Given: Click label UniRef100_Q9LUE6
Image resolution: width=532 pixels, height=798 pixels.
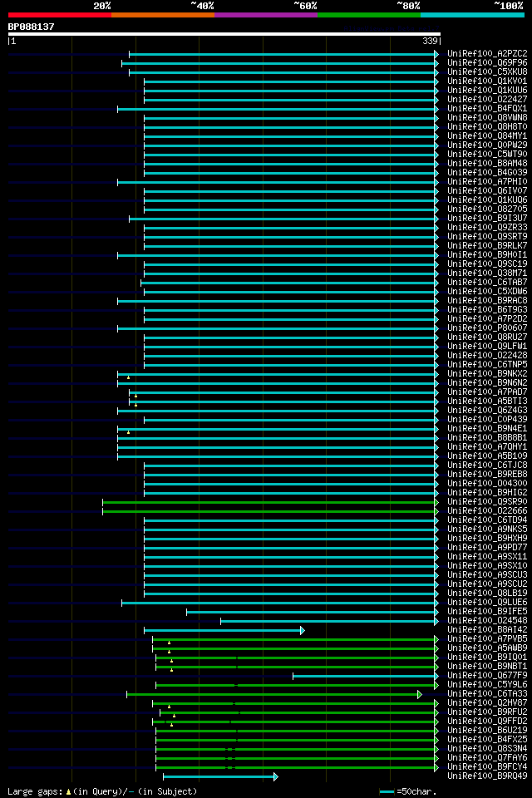Looking at the screenshot, I should [x=487, y=603].
